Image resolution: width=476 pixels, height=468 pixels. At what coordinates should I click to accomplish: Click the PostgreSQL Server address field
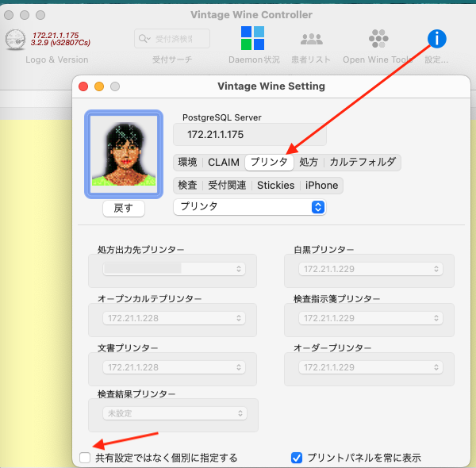[249, 135]
